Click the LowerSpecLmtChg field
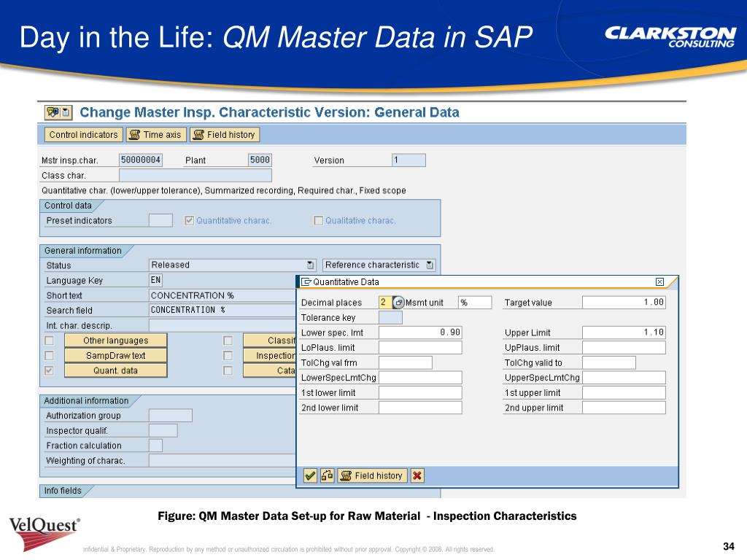Image resolution: width=747 pixels, height=560 pixels. (x=420, y=378)
